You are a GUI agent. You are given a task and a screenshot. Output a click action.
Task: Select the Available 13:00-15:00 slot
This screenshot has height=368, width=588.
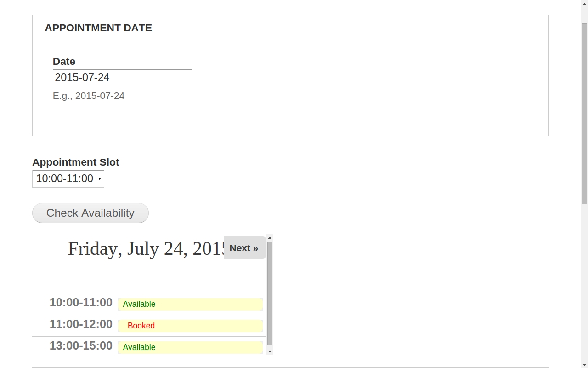coord(190,347)
